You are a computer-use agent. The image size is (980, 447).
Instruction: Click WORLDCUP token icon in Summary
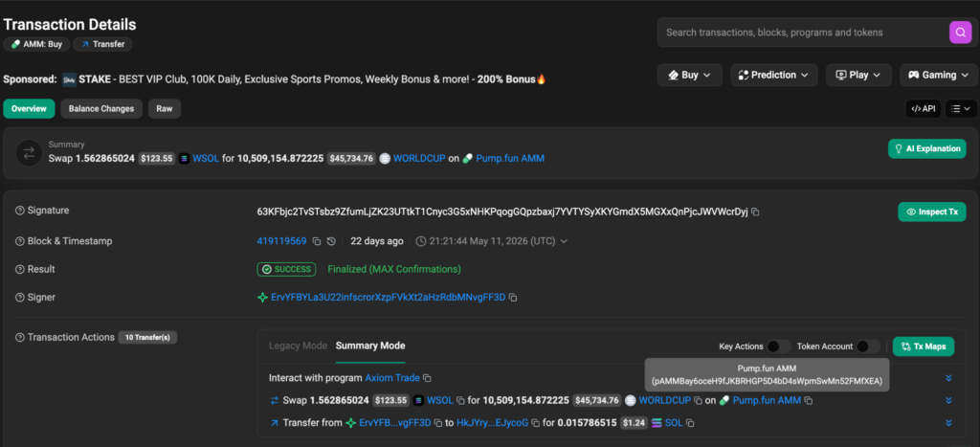(x=385, y=159)
